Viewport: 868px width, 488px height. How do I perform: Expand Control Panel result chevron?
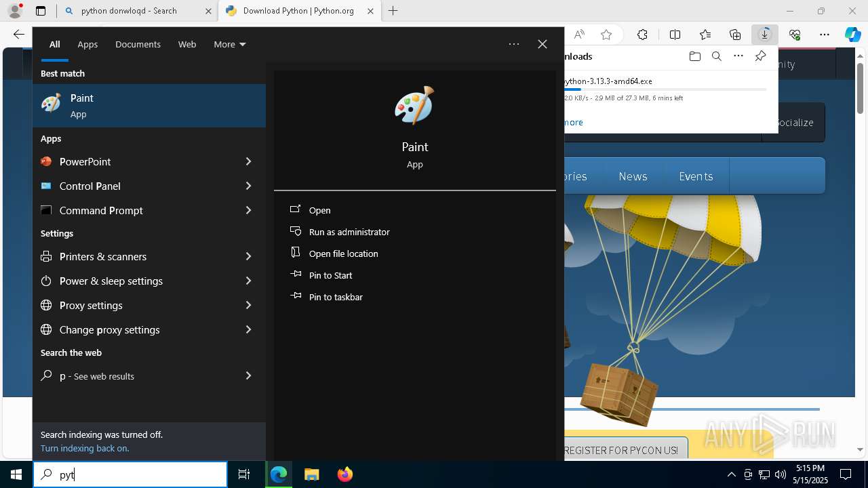point(248,186)
